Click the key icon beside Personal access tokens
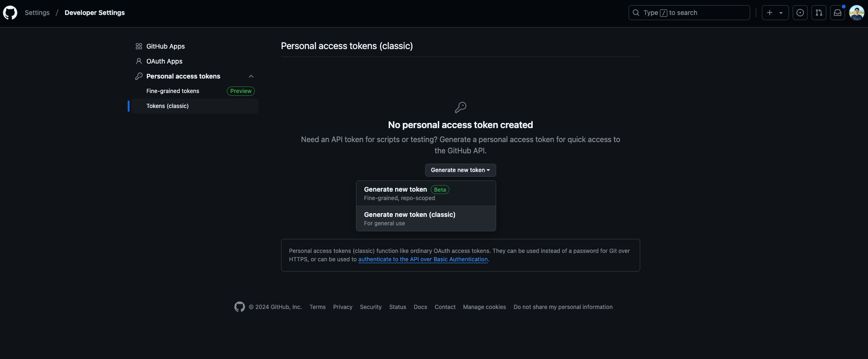This screenshot has height=359, width=868. coord(139,76)
